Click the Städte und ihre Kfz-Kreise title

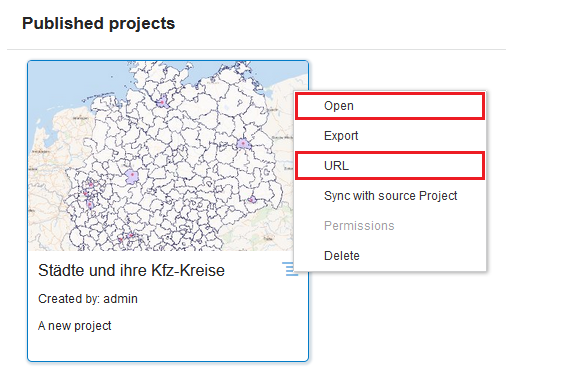131,271
